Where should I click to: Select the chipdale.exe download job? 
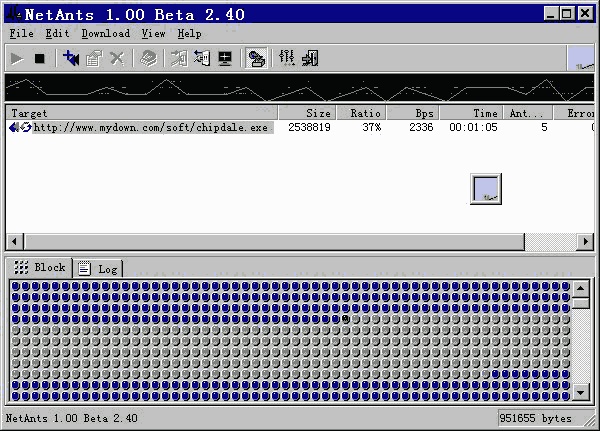pyautogui.click(x=150, y=128)
